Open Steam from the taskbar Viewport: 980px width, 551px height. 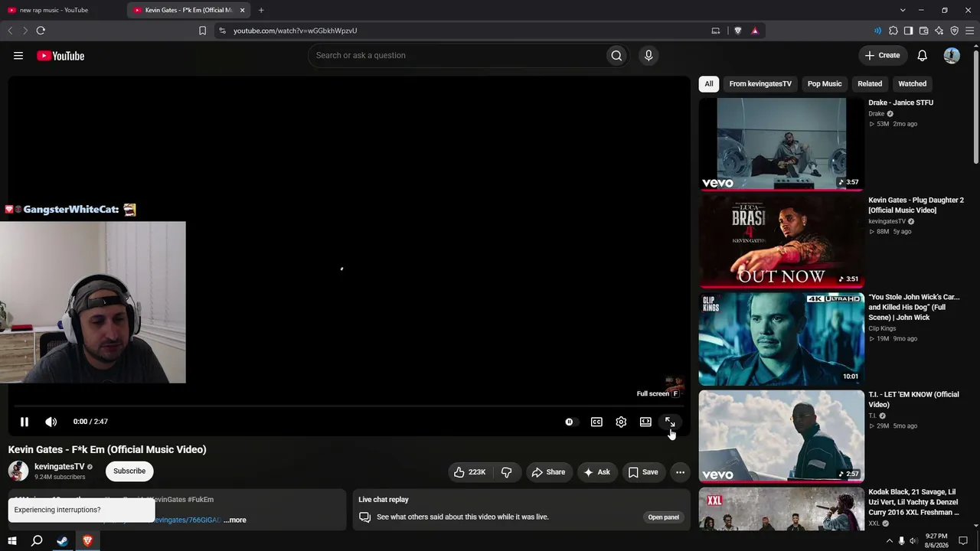pos(63,541)
